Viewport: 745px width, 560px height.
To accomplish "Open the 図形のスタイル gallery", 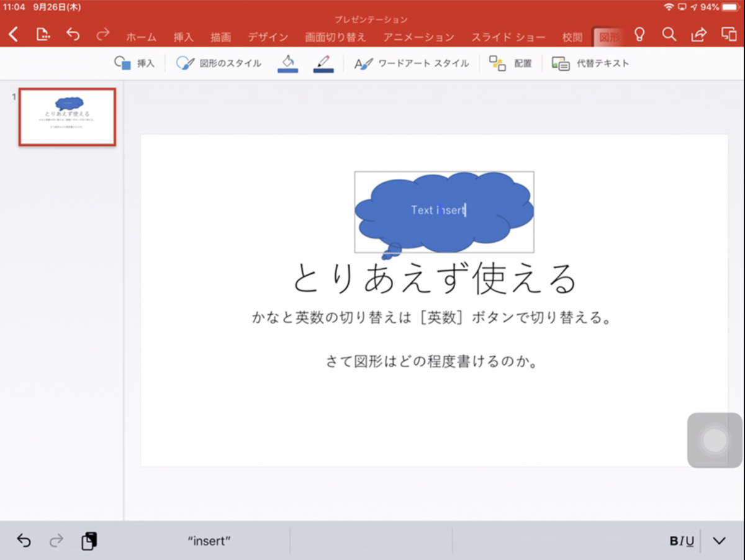I will click(218, 63).
